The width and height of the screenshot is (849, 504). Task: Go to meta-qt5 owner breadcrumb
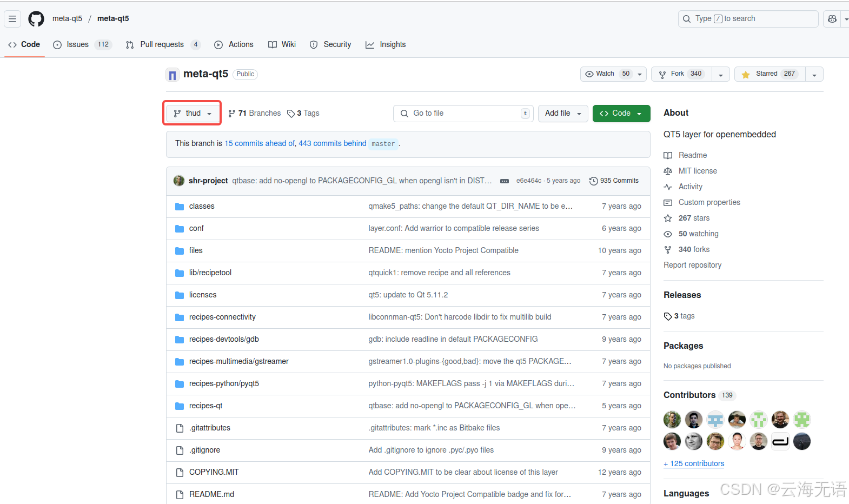click(67, 18)
